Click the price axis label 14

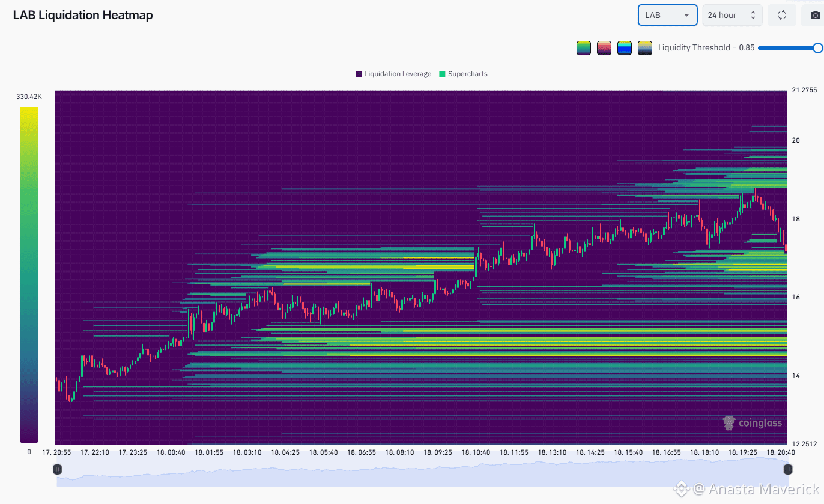point(796,376)
